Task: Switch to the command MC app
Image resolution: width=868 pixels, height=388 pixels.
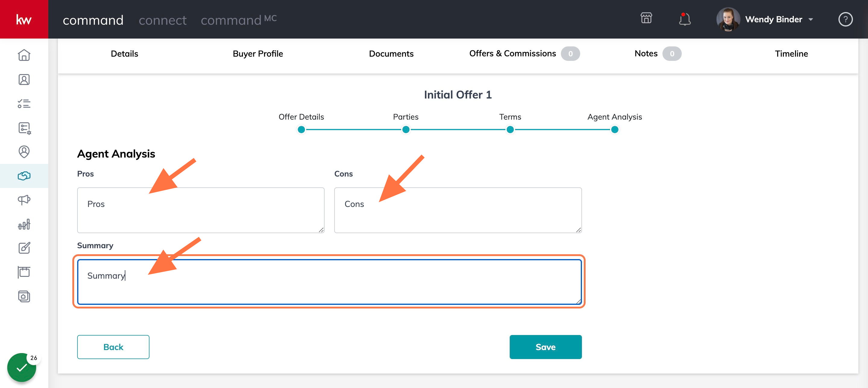Action: tap(239, 20)
